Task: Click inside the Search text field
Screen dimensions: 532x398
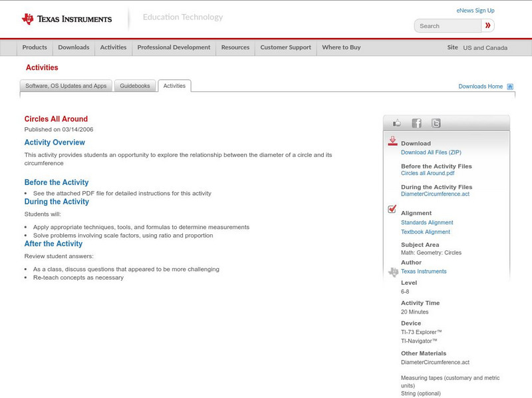Action: coord(448,26)
